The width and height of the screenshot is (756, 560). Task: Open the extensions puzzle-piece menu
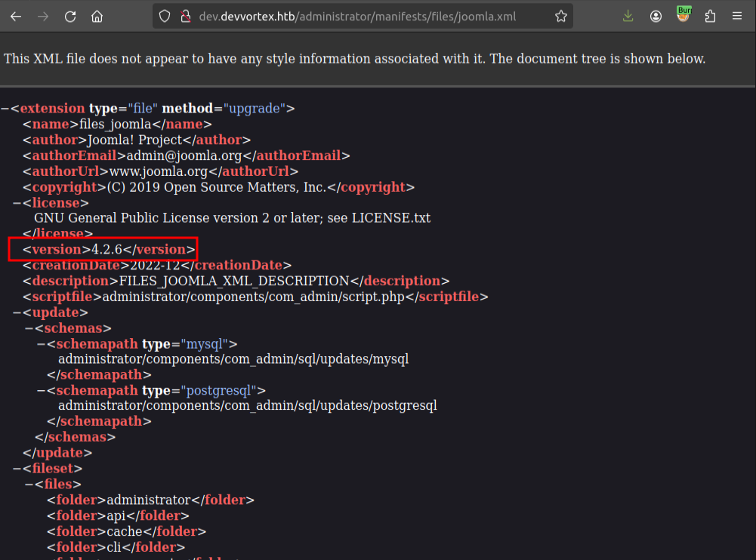pos(710,16)
